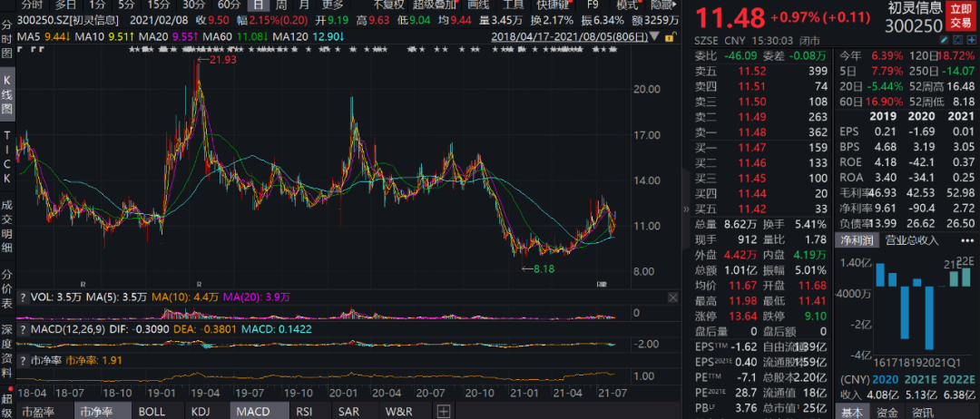
Task: Click the 卖一 price 11.48 row
Action: click(x=762, y=132)
